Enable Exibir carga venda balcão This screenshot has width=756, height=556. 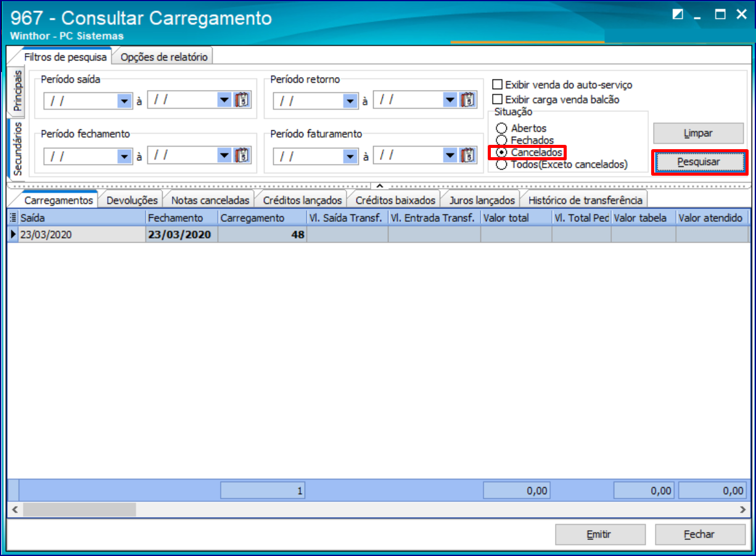(x=498, y=99)
